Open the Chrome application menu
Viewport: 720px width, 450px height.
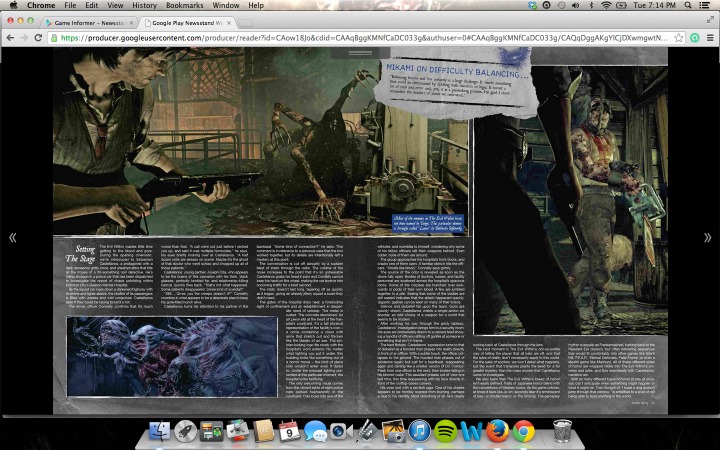41,5
